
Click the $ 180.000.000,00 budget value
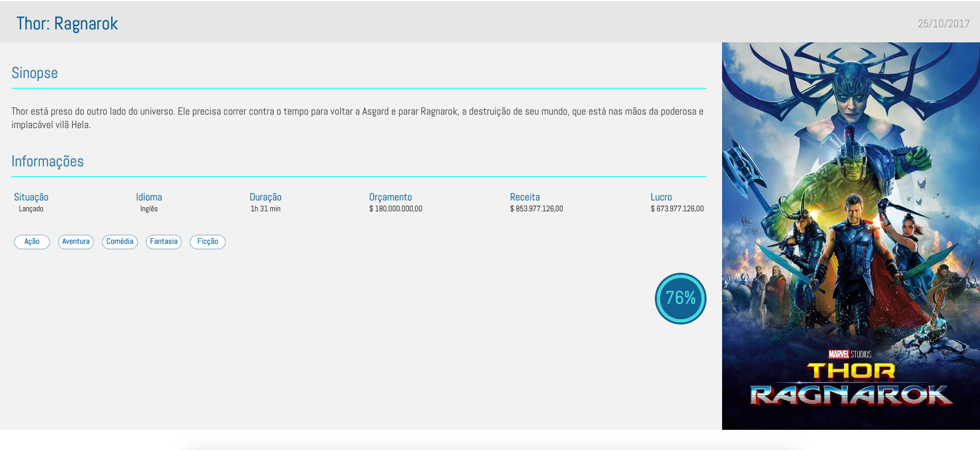tap(395, 209)
